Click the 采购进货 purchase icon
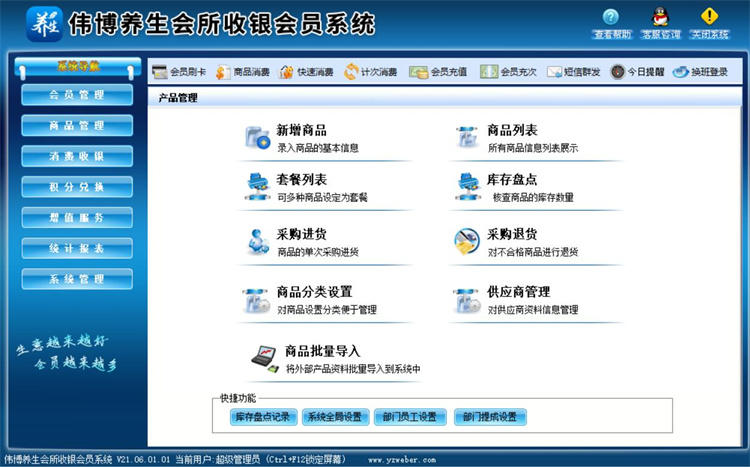750x467 pixels. (257, 241)
